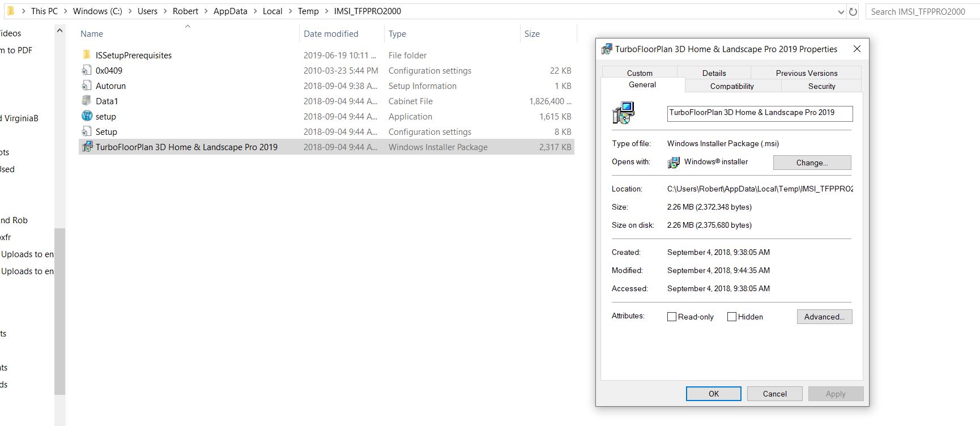The image size is (980, 426).
Task: Open the Compatibility tab
Action: [732, 86]
